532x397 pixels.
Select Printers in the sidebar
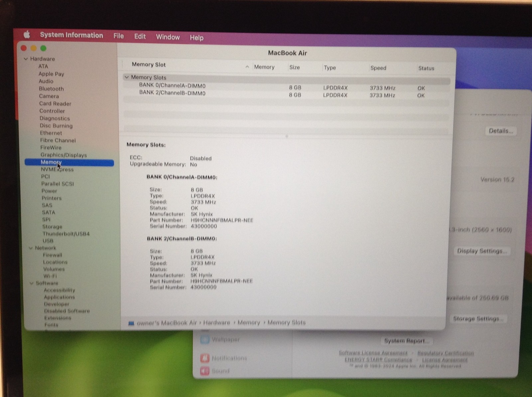pos(52,198)
